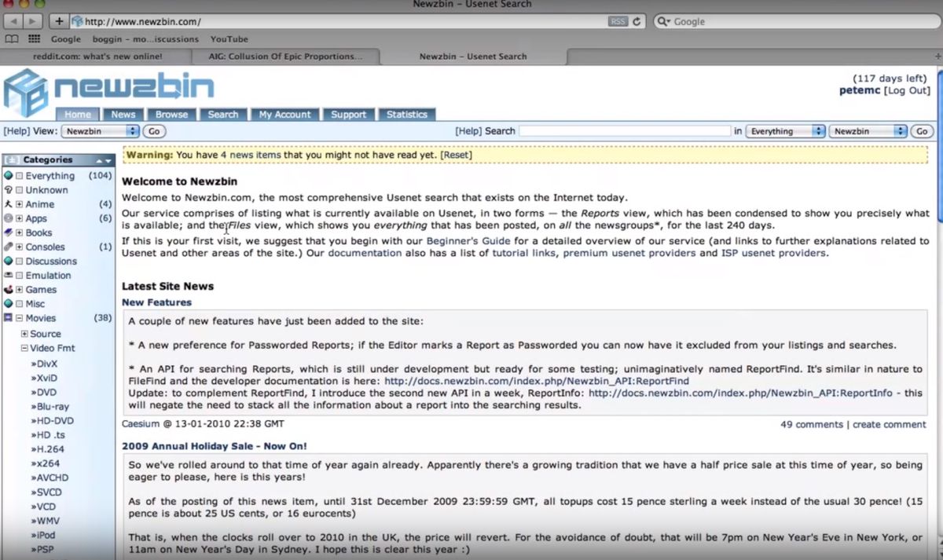Switch to the reddit.com browser tab
The height and width of the screenshot is (560, 943).
click(x=96, y=57)
